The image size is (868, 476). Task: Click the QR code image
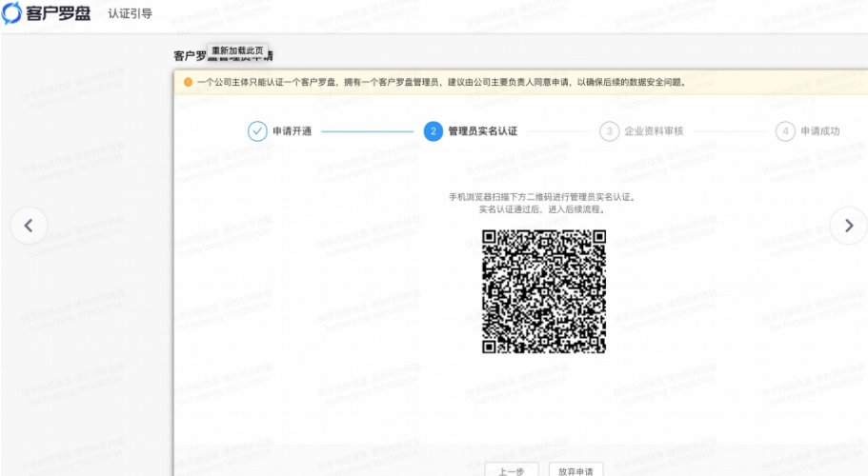point(544,291)
